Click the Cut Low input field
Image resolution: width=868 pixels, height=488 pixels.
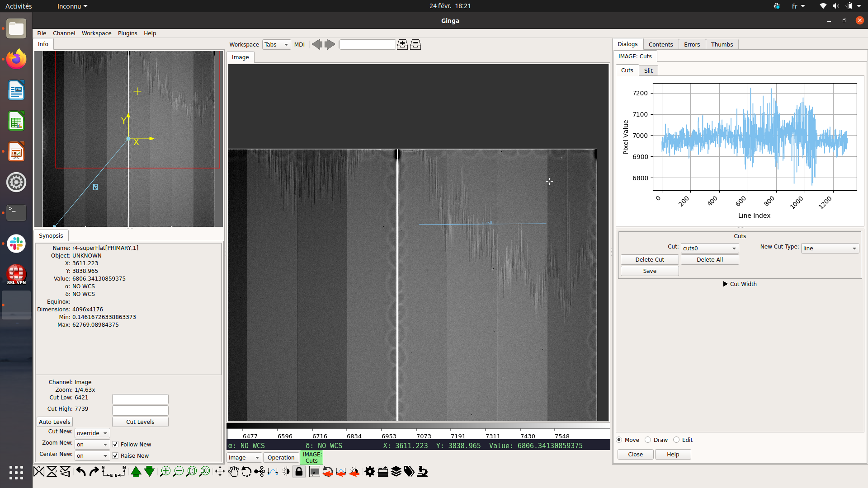140,399
